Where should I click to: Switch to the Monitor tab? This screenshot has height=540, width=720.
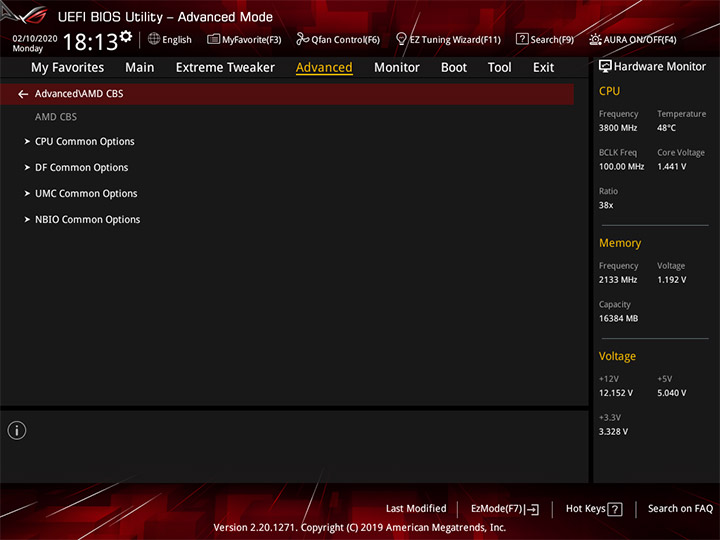tap(397, 68)
